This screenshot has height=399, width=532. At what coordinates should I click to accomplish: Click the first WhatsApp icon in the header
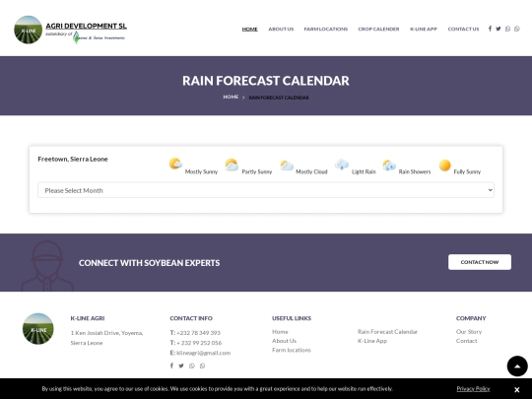point(507,29)
